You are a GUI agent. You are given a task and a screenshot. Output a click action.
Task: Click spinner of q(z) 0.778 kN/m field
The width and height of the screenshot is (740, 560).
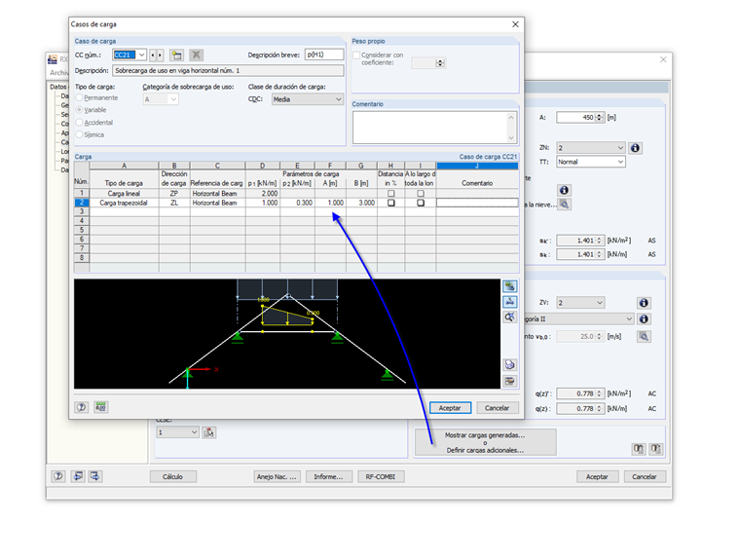tap(600, 408)
